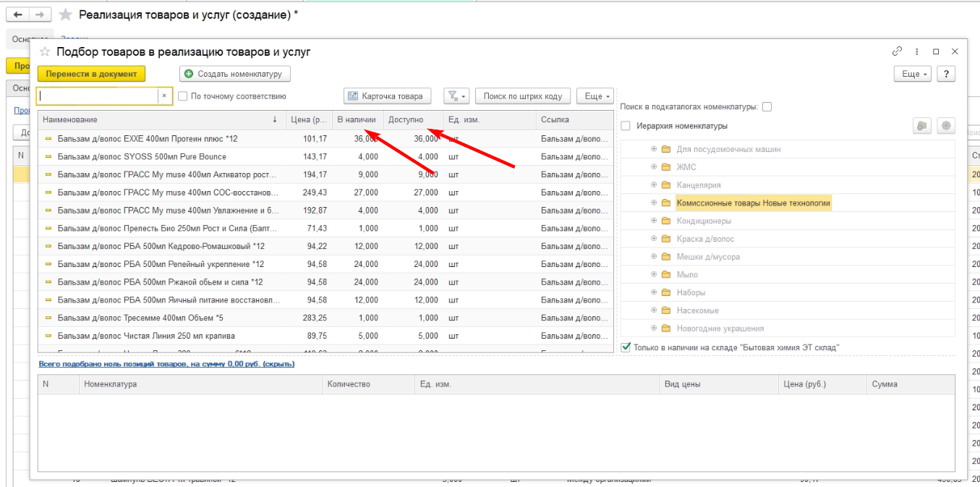Screen dimensions: 980x487
Task: Click the Перенести в документ button
Action: [91, 74]
